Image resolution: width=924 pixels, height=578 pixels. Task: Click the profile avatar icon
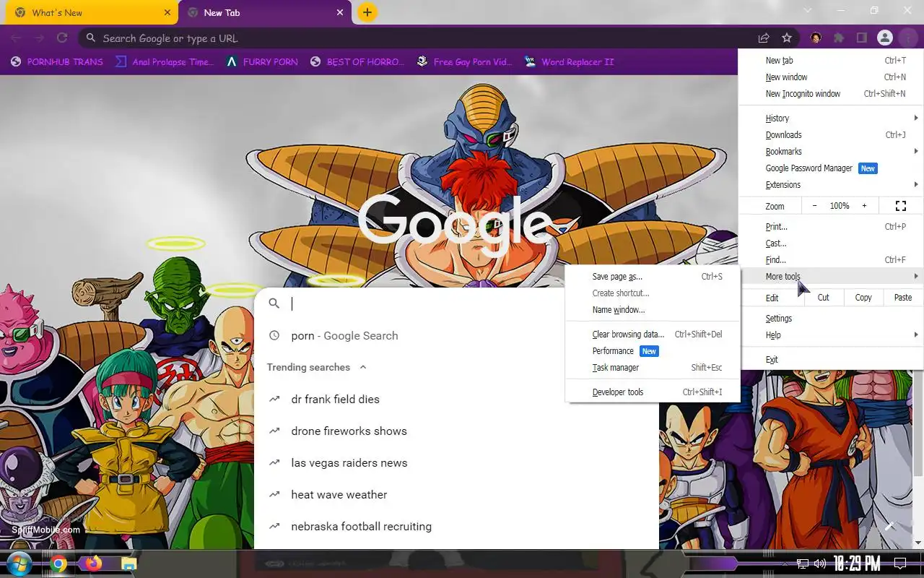[885, 38]
